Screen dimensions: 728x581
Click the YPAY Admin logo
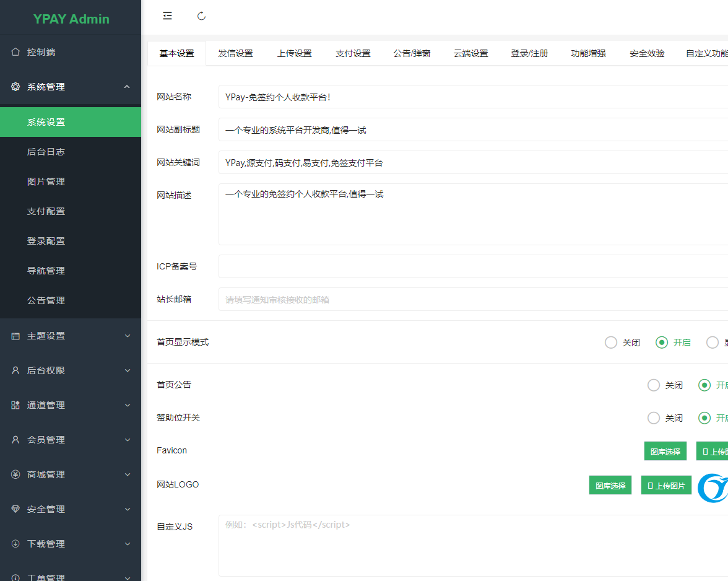[x=71, y=19]
